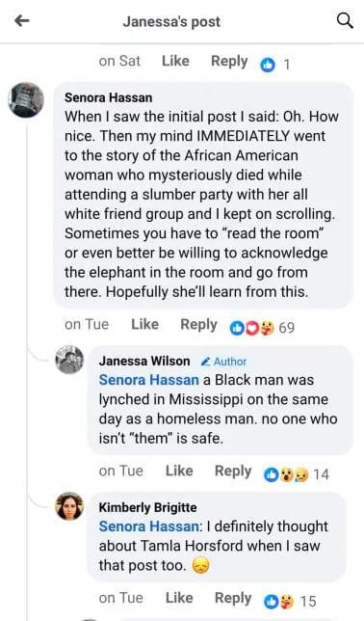Open Kimberly Brigitte's profile picture
The width and height of the screenshot is (364, 621).
pyautogui.click(x=69, y=506)
